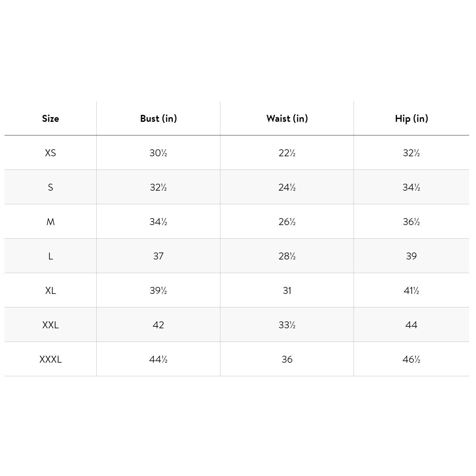The height and width of the screenshot is (476, 476).
Task: Click the XXL bust value 42
Action: 158,325
